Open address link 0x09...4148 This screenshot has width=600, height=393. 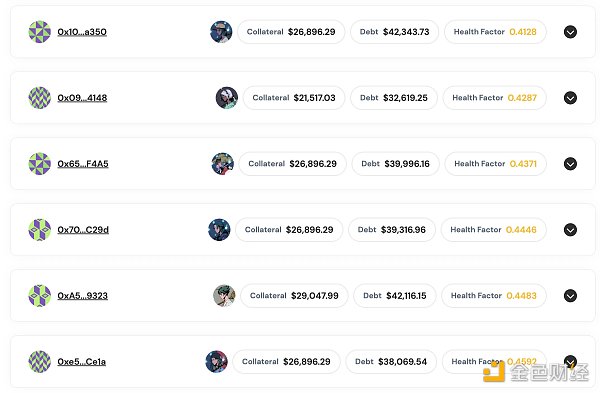(82, 98)
